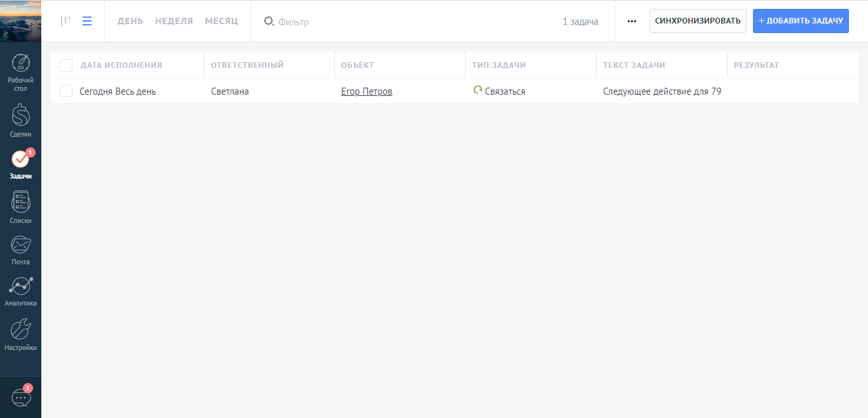Click the Добавить задачу button
The width and height of the screenshot is (868, 418).
pyautogui.click(x=801, y=21)
